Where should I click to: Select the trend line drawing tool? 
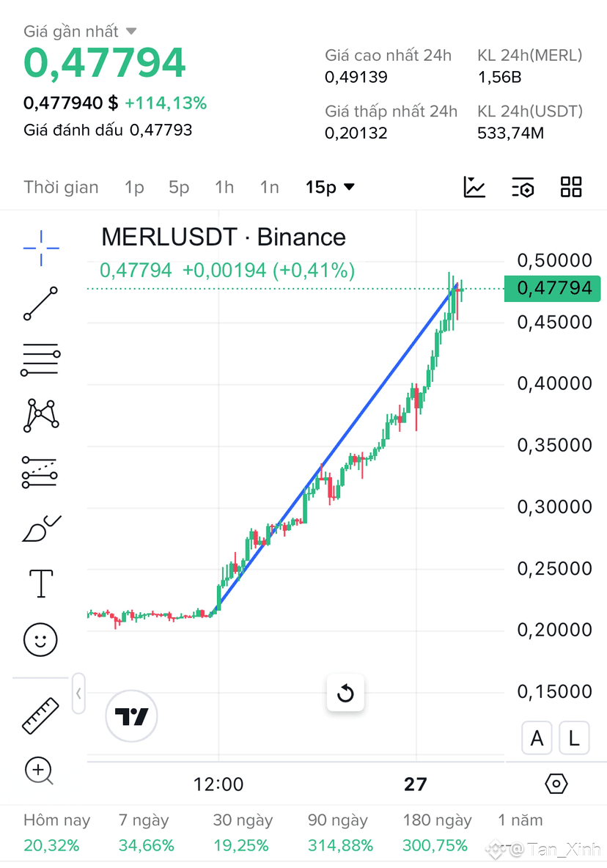click(x=40, y=304)
